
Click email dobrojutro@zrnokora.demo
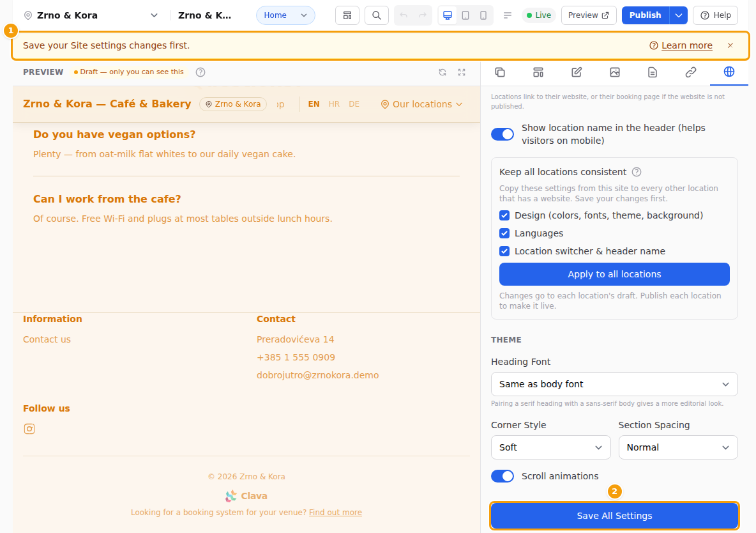pos(318,375)
